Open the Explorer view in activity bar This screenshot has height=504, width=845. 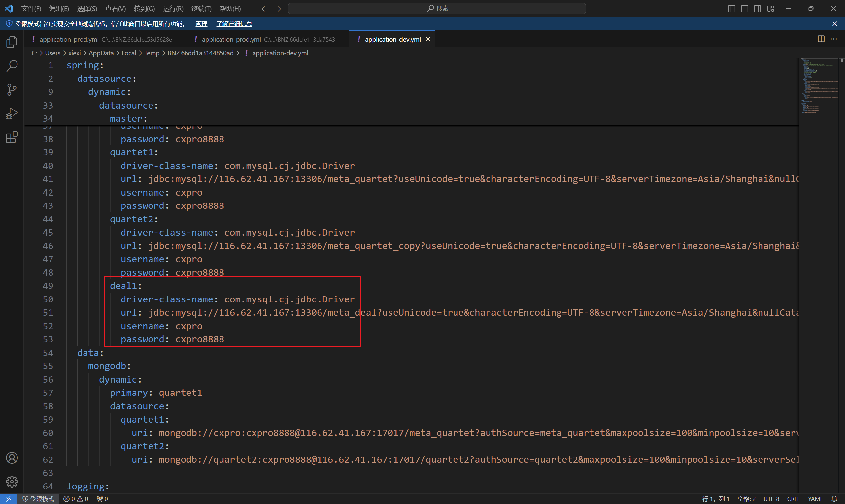click(x=12, y=42)
